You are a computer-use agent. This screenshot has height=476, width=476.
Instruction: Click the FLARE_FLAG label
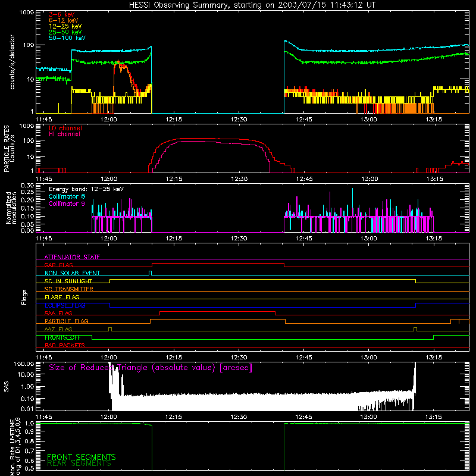tap(62, 297)
